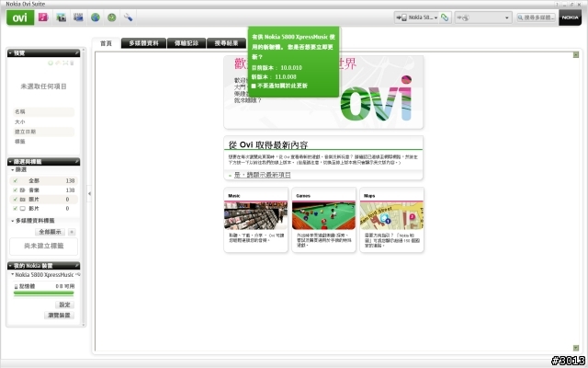Switch to the 傳輸記錄 tab
588x368 pixels.
[187, 43]
